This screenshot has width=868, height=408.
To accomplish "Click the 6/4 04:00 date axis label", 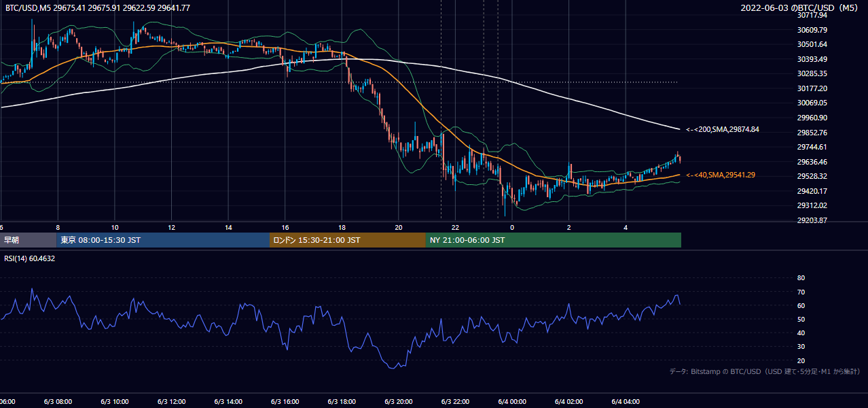I will [x=626, y=402].
